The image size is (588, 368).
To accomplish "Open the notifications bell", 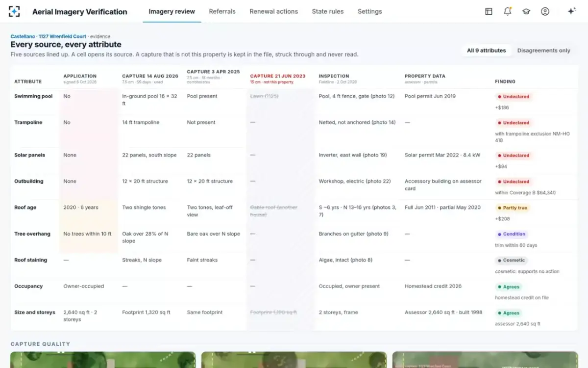I will point(508,11).
